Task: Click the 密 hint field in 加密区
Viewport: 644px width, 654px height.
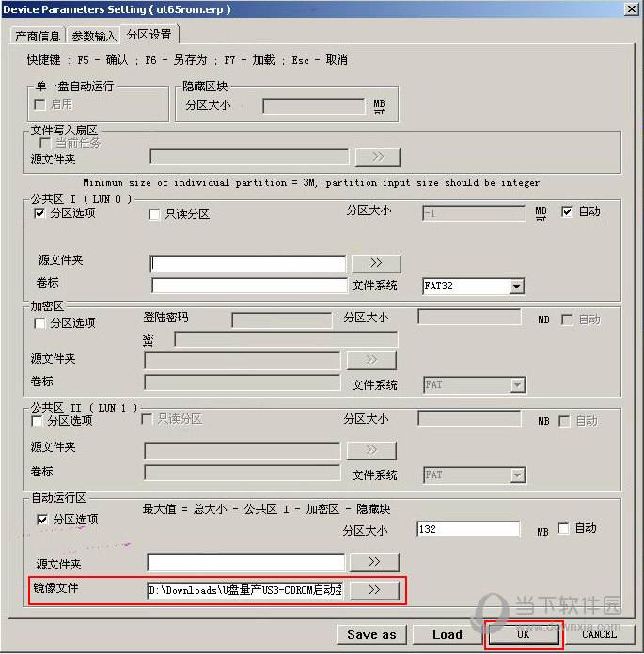Action: (x=286, y=339)
